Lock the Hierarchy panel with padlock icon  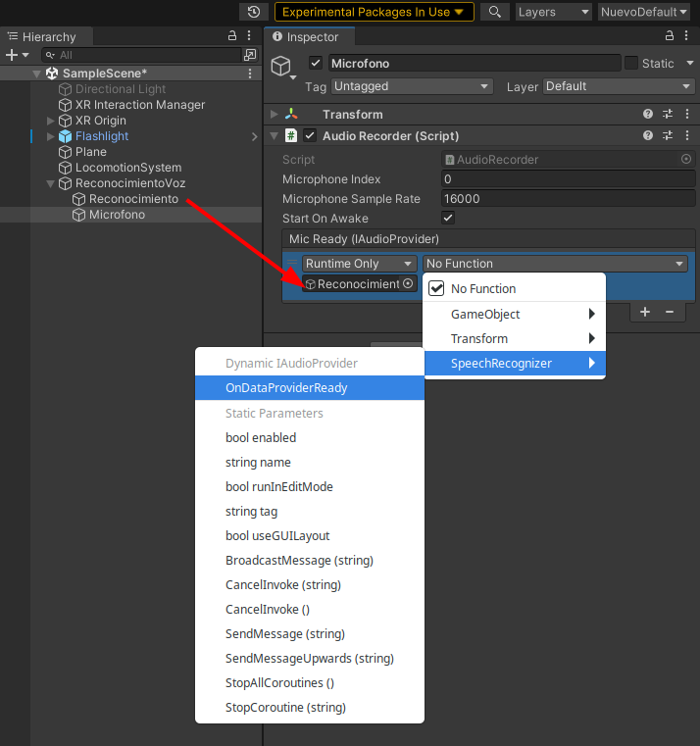pyautogui.click(x=232, y=36)
